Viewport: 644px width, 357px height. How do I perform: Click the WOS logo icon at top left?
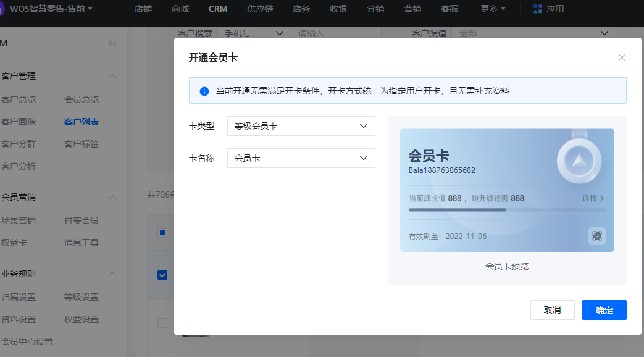tap(2, 9)
